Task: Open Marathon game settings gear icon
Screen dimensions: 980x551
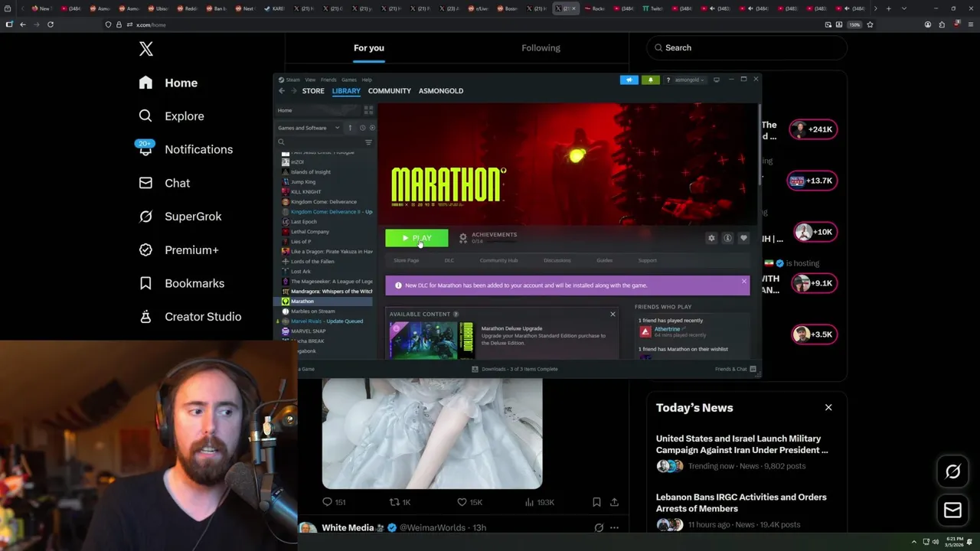Action: coord(711,238)
